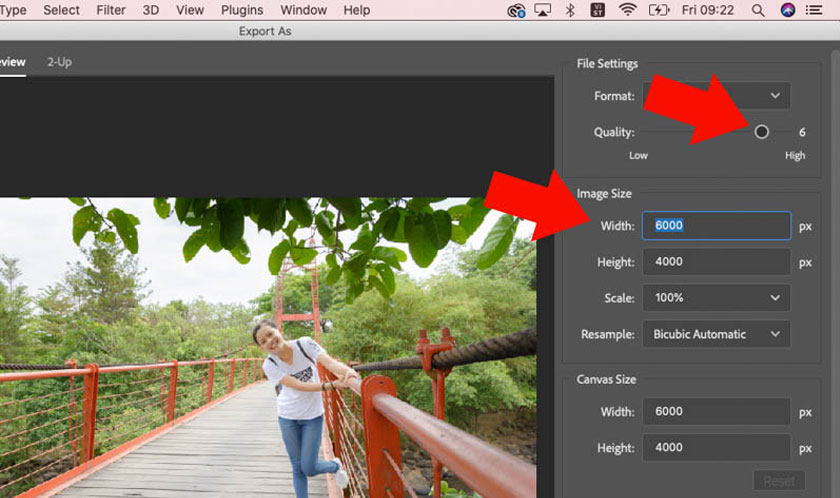Switch to the 2-Up tab
The width and height of the screenshot is (840, 498).
(x=59, y=62)
